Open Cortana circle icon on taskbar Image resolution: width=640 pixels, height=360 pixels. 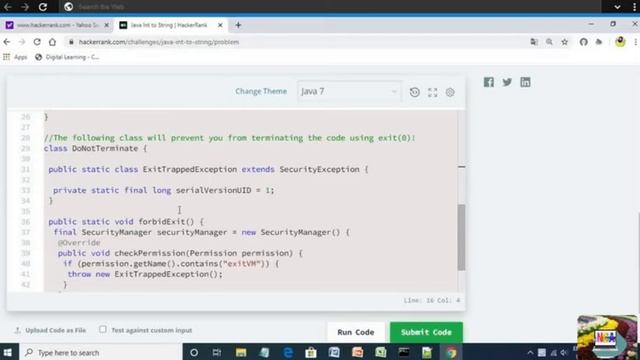click(x=194, y=352)
